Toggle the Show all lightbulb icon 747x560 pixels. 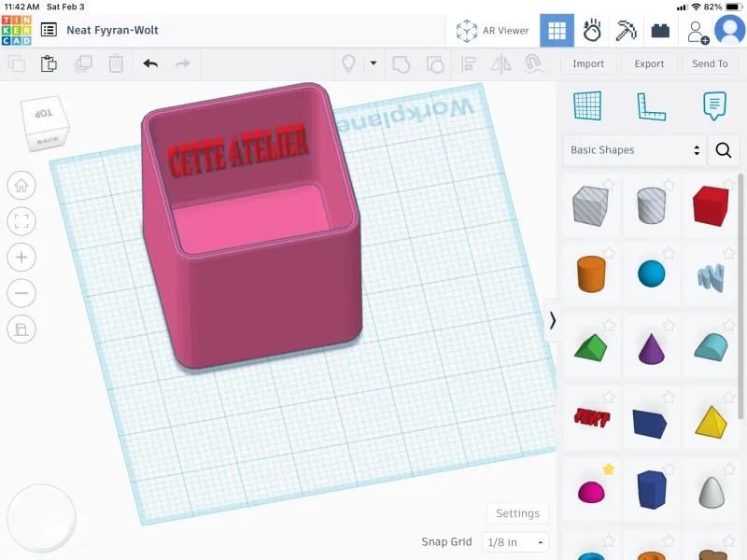pyautogui.click(x=348, y=63)
